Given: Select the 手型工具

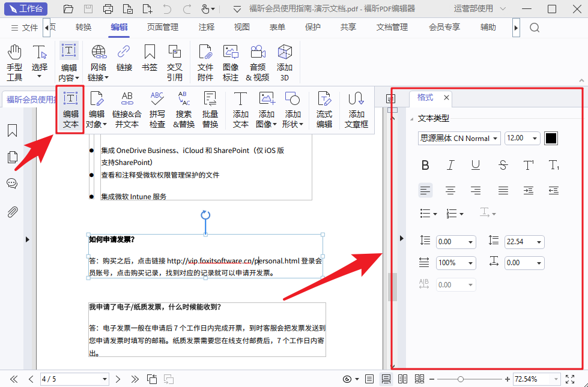Looking at the screenshot, I should pos(14,60).
